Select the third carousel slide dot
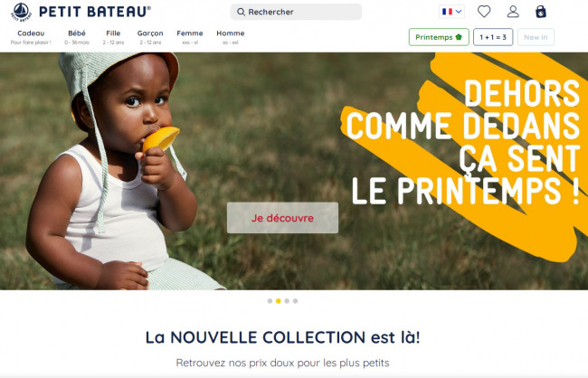The image size is (588, 378). 287,301
